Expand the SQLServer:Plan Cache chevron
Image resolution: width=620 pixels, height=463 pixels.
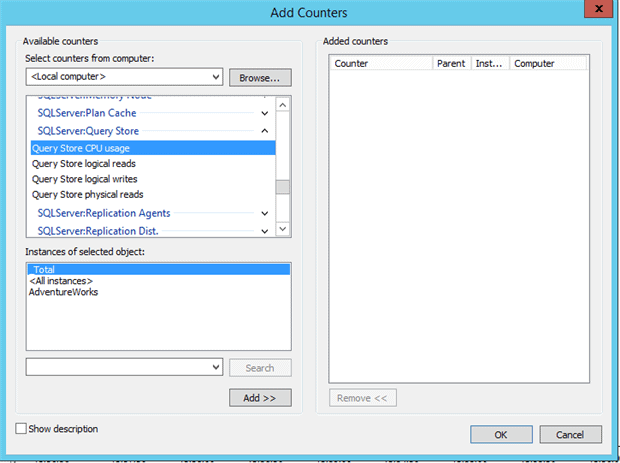click(265, 113)
